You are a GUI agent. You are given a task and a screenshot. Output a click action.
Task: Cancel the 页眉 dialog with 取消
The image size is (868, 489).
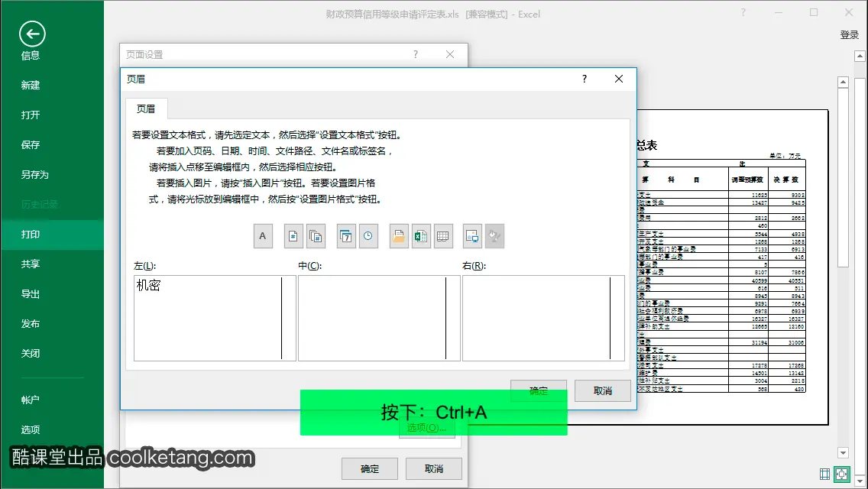603,391
